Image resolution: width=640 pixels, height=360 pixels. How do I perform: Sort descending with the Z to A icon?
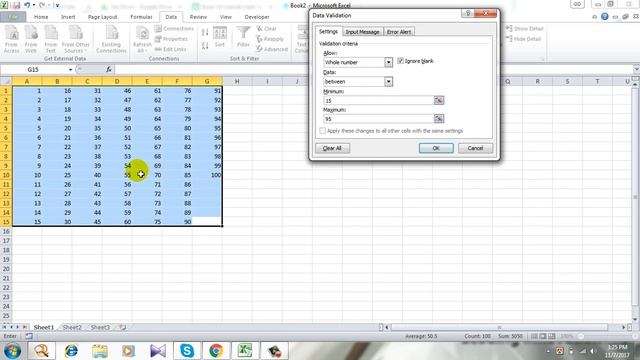coord(205,45)
